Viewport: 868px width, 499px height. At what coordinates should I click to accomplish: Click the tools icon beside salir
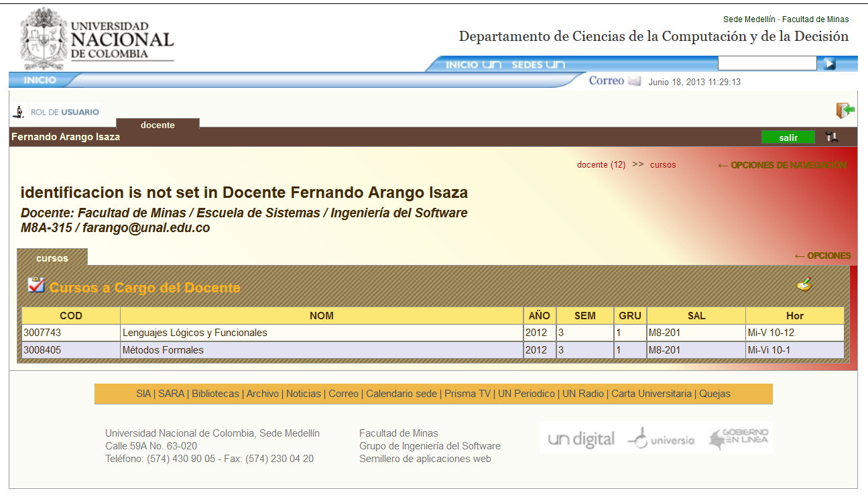(x=832, y=137)
